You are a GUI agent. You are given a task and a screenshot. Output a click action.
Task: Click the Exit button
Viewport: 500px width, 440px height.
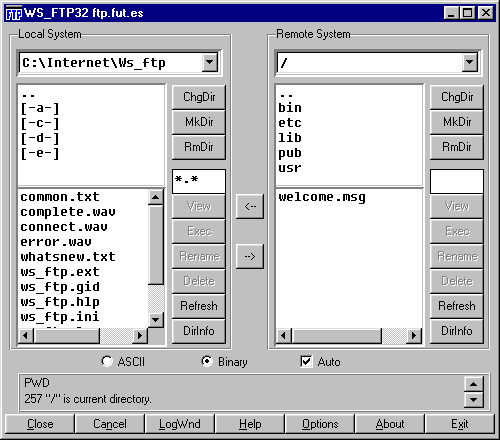pyautogui.click(x=460, y=424)
